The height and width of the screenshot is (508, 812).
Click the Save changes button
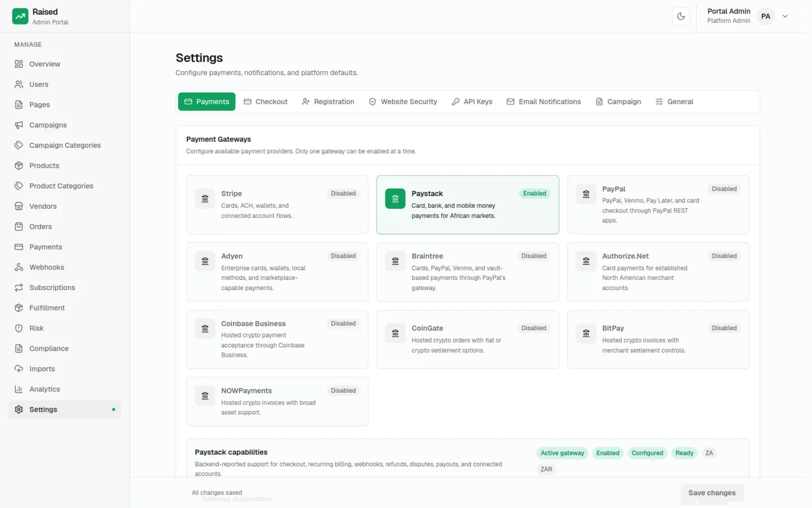[712, 493]
